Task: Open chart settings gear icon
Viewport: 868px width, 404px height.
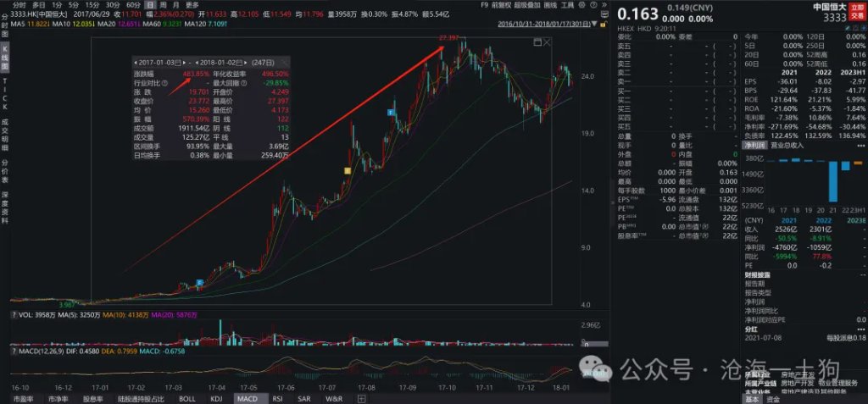Action: click(581, 5)
